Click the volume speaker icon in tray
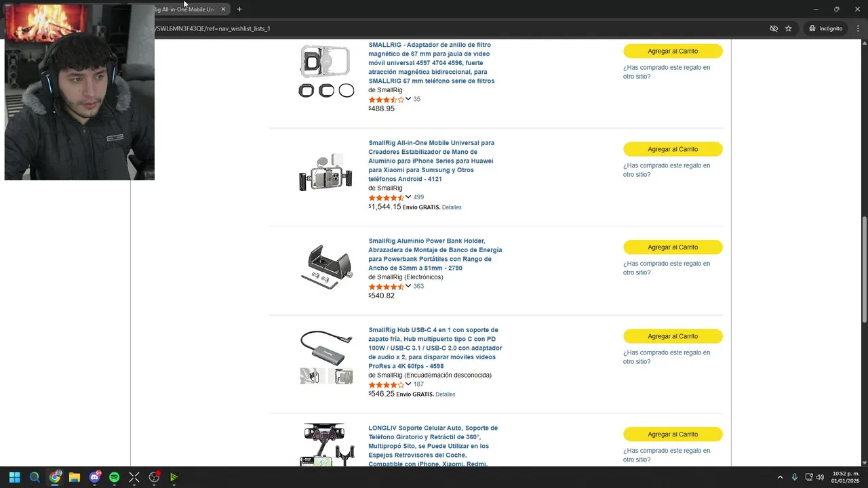 click(x=820, y=477)
